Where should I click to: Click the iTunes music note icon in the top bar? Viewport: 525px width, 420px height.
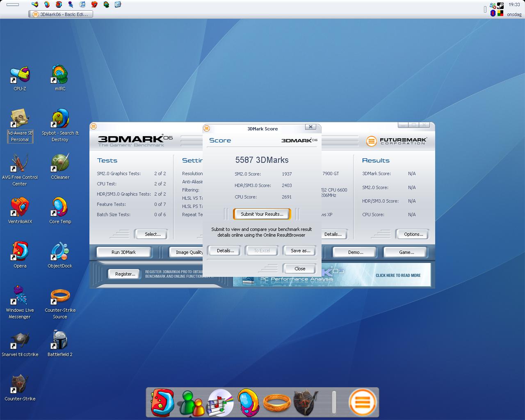(x=82, y=5)
